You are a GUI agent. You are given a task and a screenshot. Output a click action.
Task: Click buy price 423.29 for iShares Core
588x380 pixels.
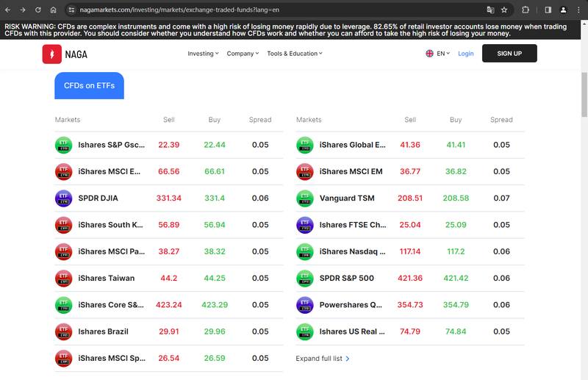tap(215, 304)
